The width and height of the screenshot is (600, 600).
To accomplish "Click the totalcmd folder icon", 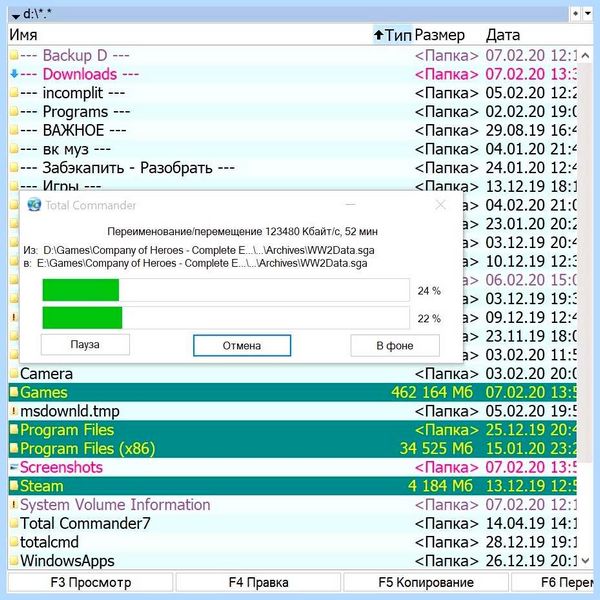I will [x=14, y=542].
